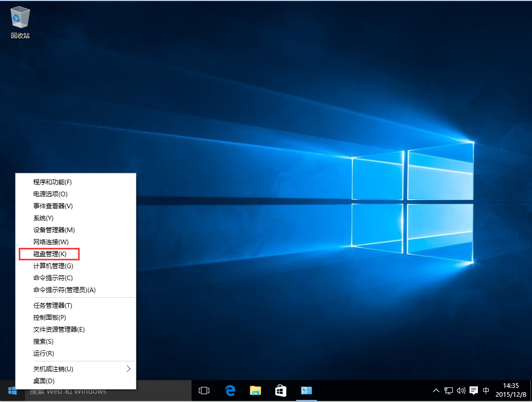Open 控制面板(P) control panel
Viewport: 532px width, 402px height.
coord(75,318)
